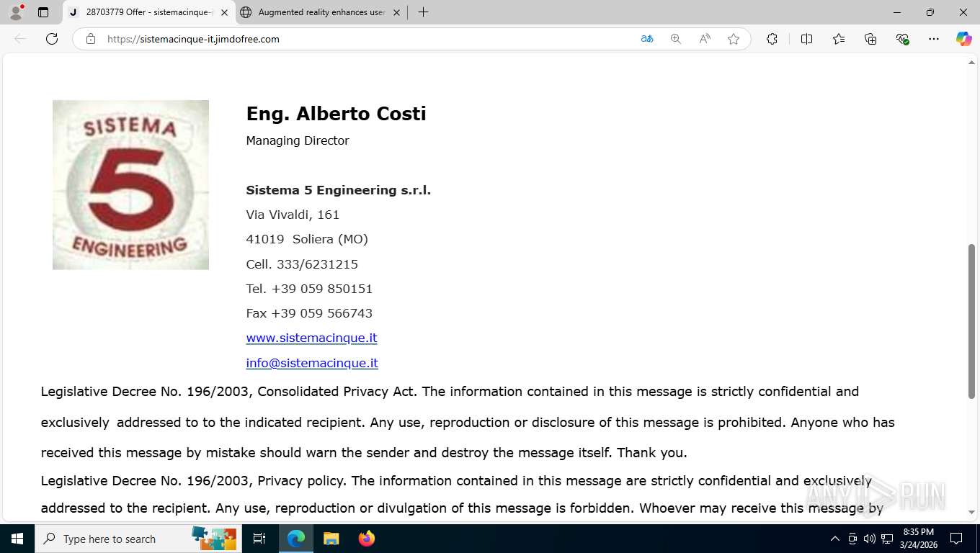Viewport: 980px width, 553px height.
Task: Activate the read aloud icon
Action: (x=705, y=39)
